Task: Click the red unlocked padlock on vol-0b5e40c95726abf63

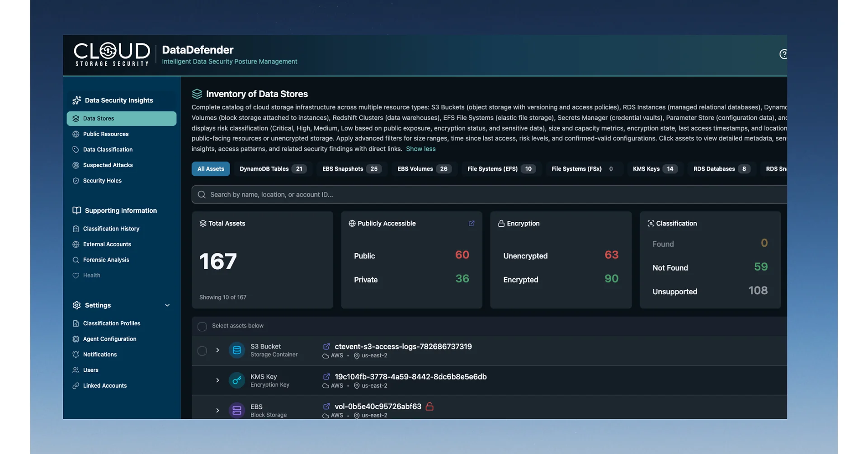Action: [429, 407]
